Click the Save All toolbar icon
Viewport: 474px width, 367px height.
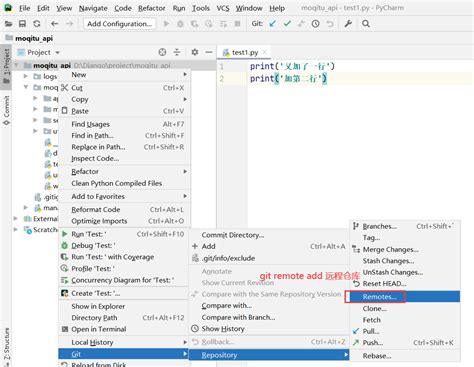[x=22, y=24]
